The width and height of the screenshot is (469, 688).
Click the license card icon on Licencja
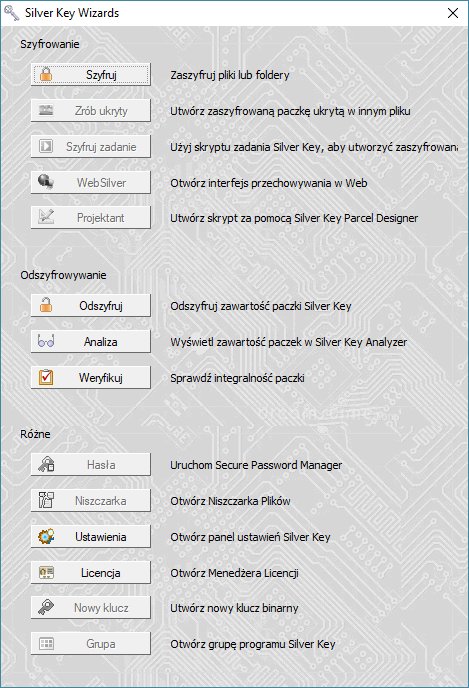46,572
